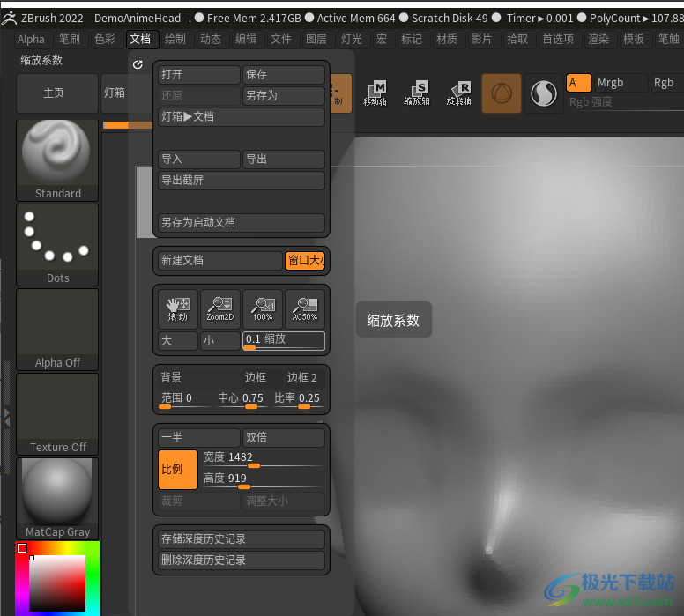The height and width of the screenshot is (616, 684).
Task: Toggle the A channel button
Action: [579, 83]
